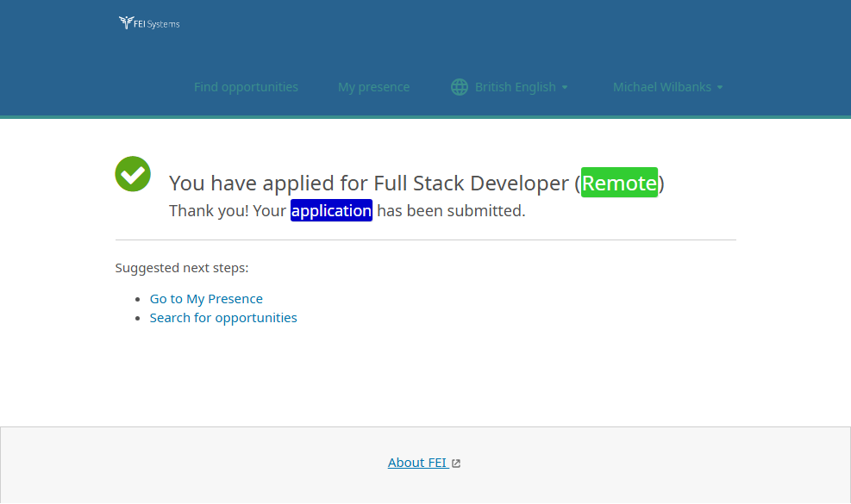Click the external link icon beside About FEI
851x504 pixels.
(x=456, y=464)
